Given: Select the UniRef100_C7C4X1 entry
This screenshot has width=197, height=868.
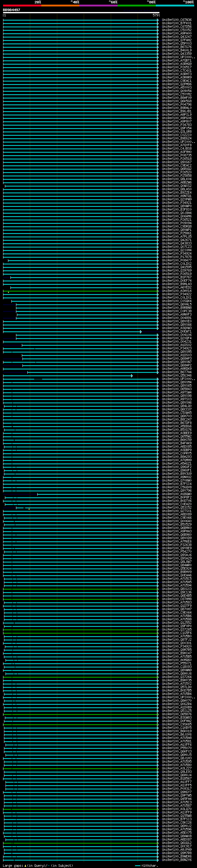Looking at the screenshot, I should pyautogui.click(x=177, y=71).
